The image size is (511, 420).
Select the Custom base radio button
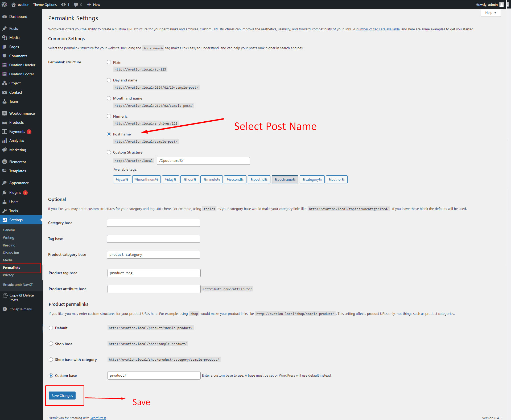(51, 376)
